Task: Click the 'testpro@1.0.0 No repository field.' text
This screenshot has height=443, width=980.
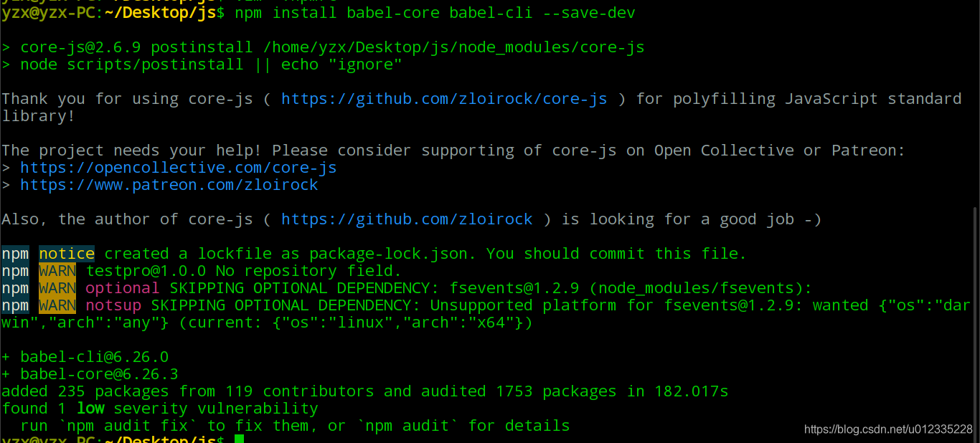Action: (244, 271)
